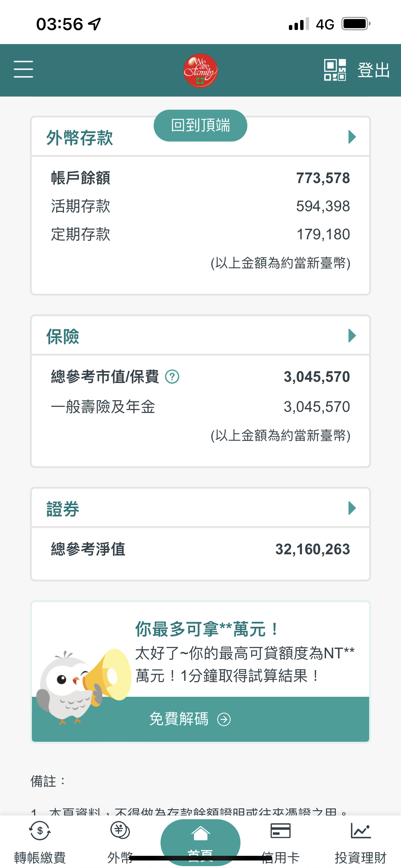Tap the insurance help question mark icon

[172, 377]
